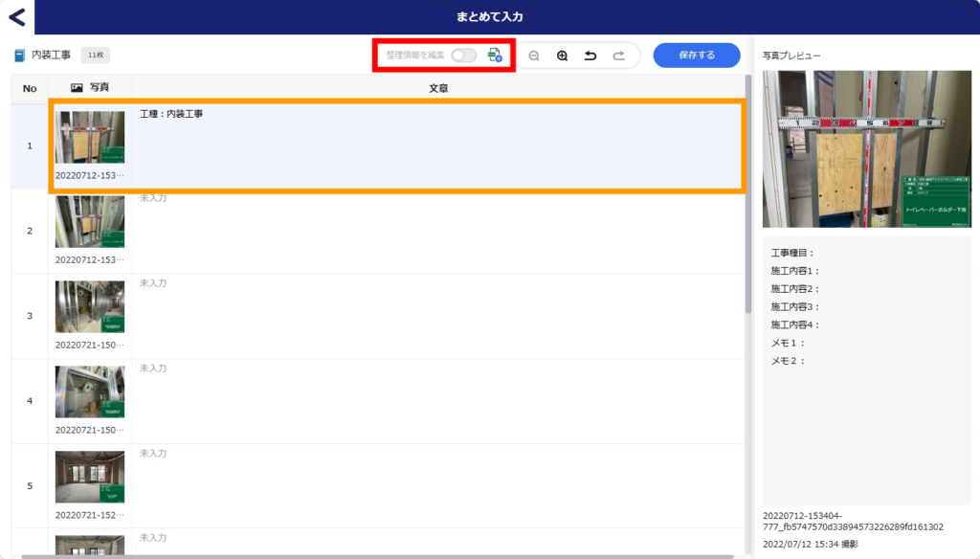Screen dimensions: 980x559
Task: Redo the last undone change
Action: pos(619,56)
